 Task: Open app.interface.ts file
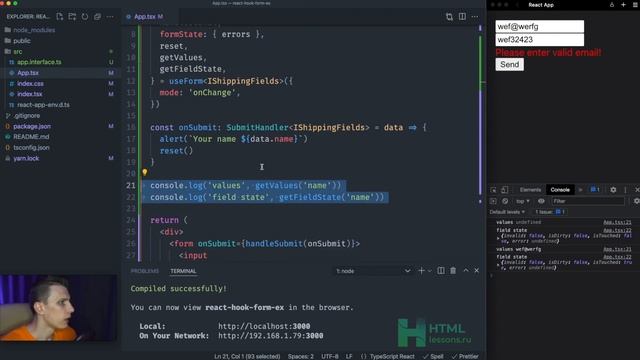click(39, 62)
